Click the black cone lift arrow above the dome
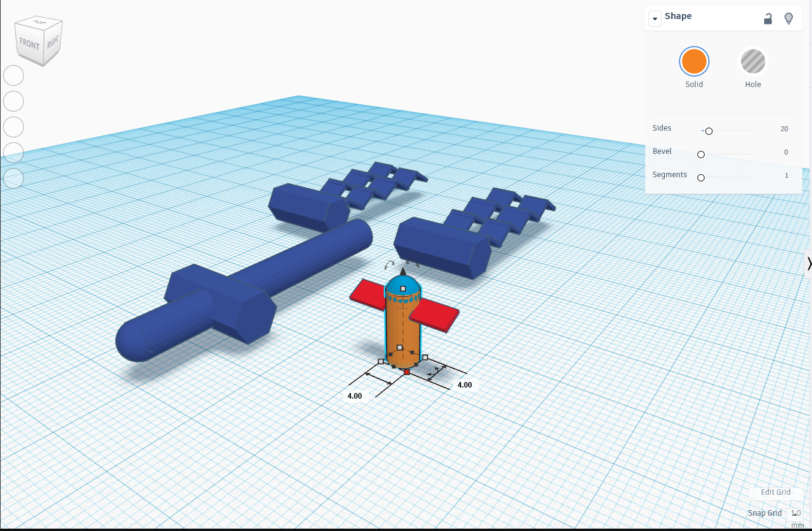This screenshot has width=812, height=531. [x=403, y=271]
